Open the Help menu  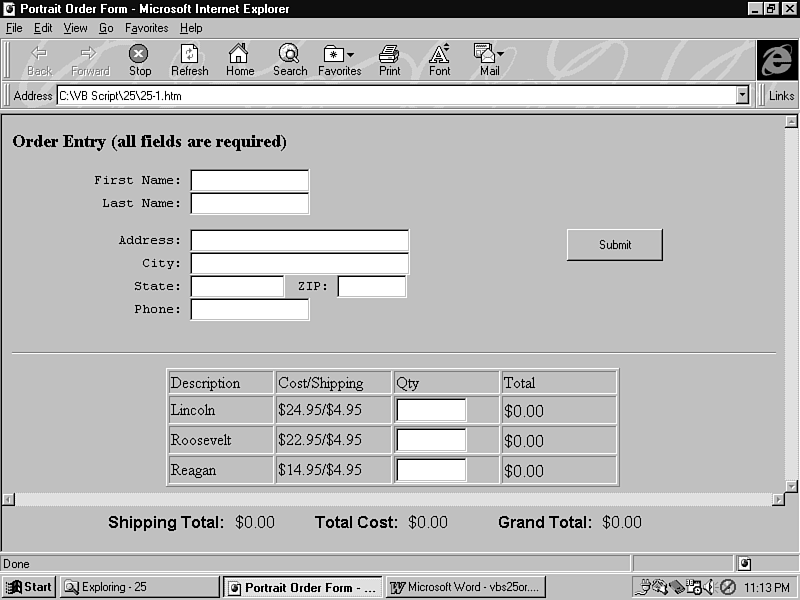191,28
